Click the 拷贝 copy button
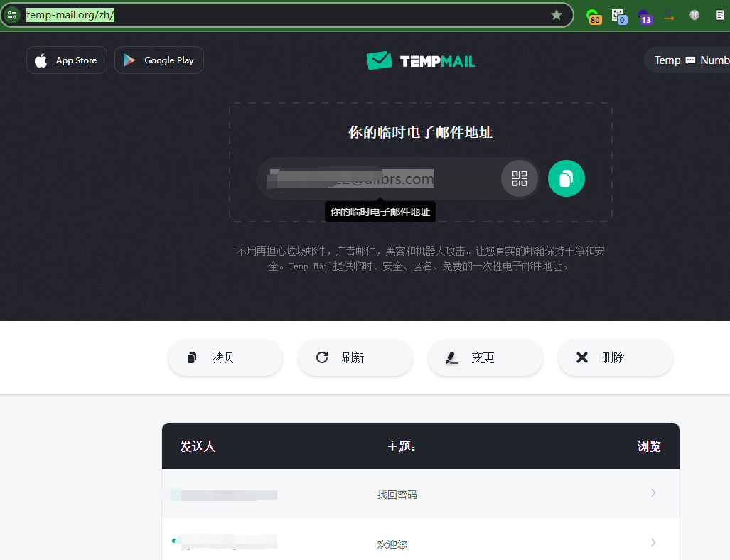 225,357
